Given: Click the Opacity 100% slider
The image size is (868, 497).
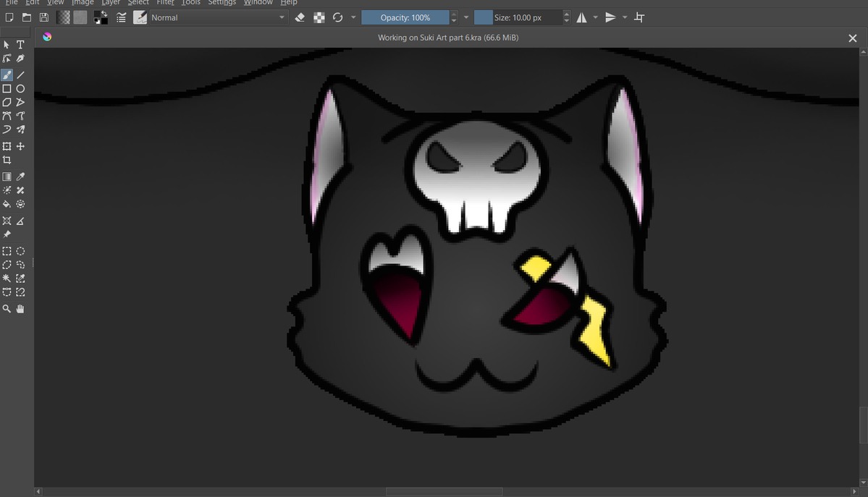Looking at the screenshot, I should click(x=405, y=17).
